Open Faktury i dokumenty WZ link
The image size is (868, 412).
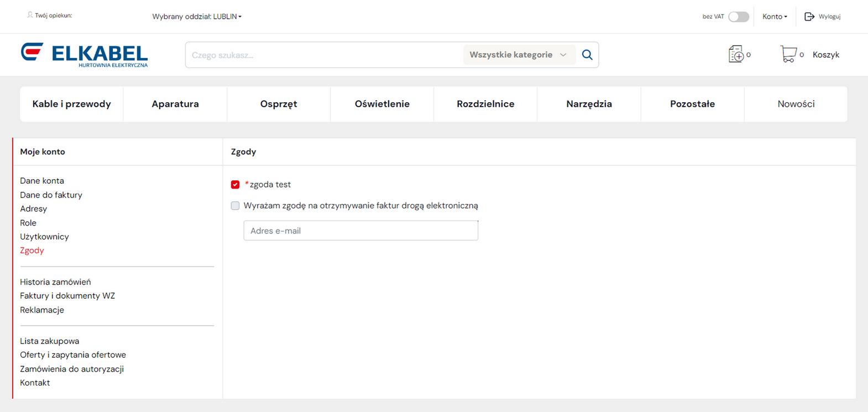[x=67, y=296]
